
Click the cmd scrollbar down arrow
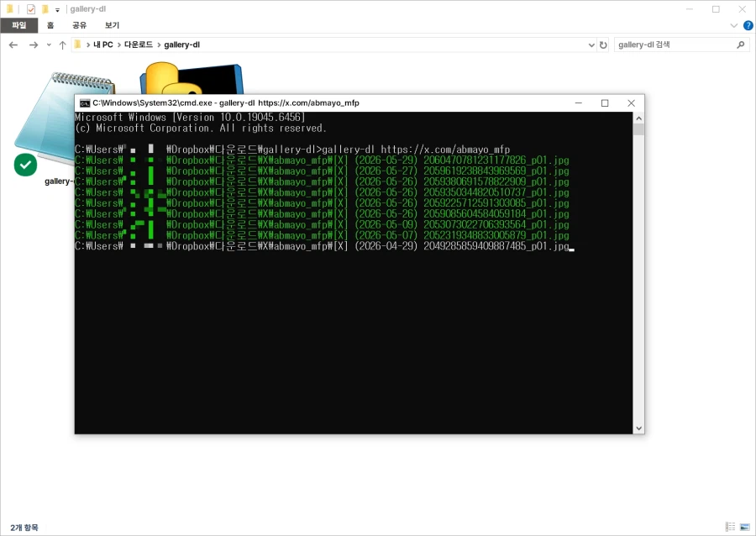tap(639, 428)
